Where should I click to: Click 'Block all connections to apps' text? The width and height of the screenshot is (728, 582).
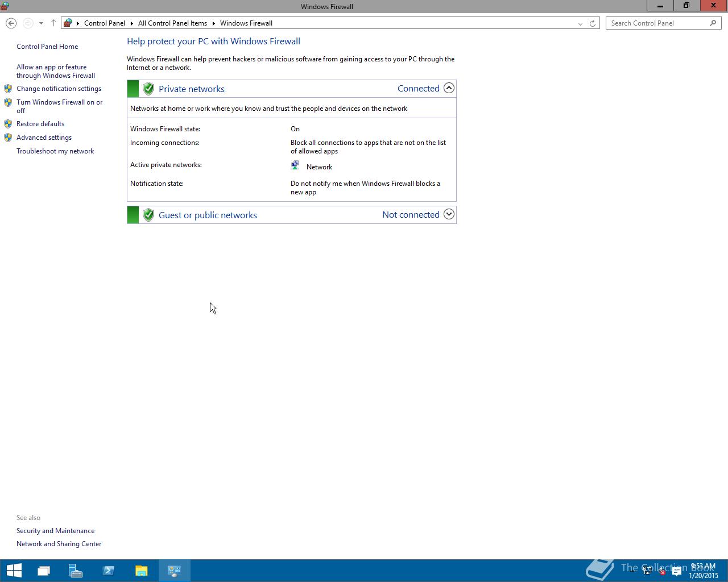[368, 147]
